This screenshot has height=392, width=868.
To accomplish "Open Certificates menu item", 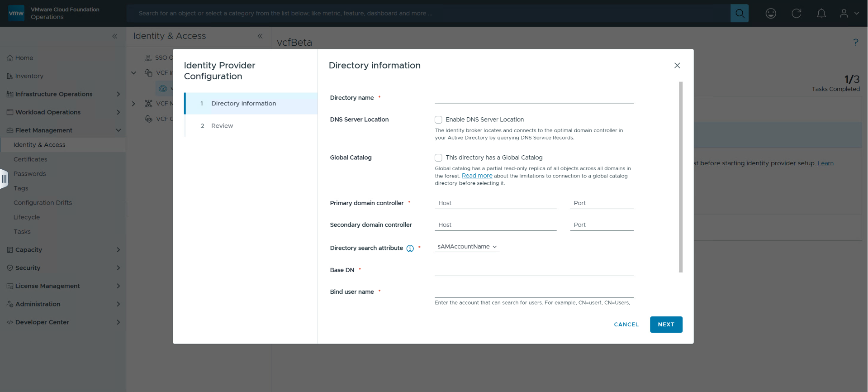I will point(63,159).
